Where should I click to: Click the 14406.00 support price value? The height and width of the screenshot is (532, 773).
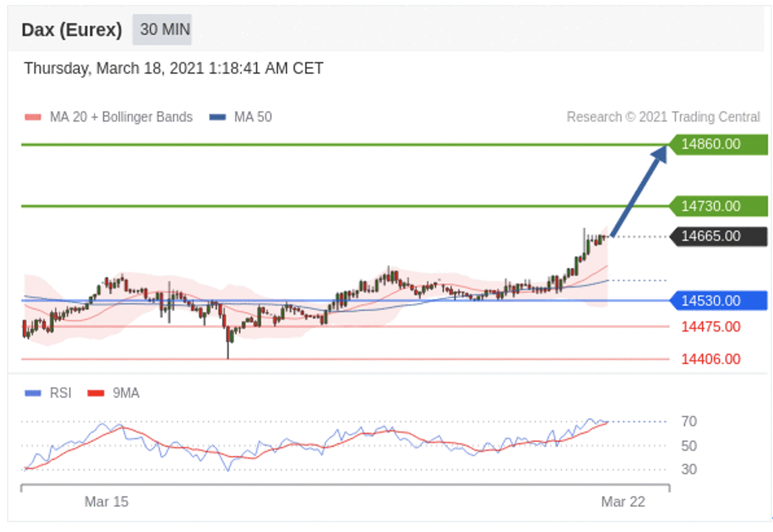pos(711,359)
